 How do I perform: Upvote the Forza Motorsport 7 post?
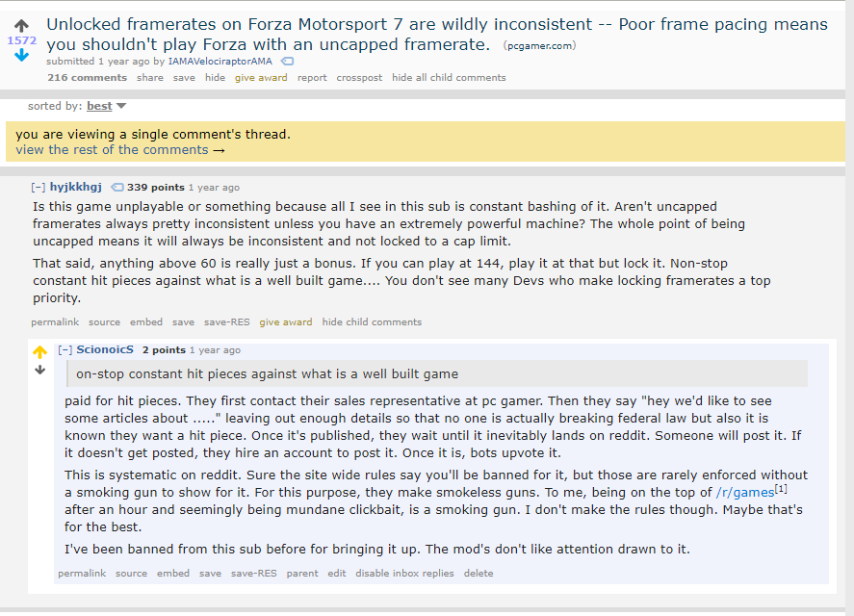(21, 25)
